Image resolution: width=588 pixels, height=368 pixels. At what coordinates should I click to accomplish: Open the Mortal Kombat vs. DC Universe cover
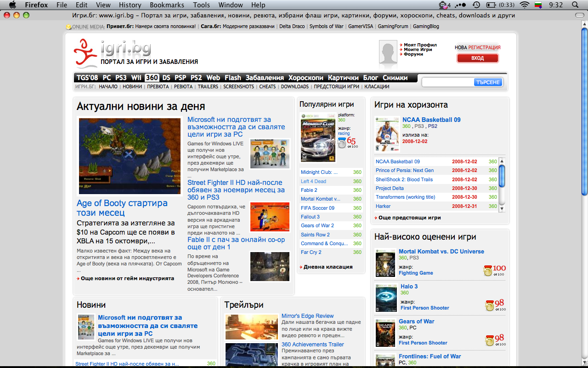(x=385, y=263)
